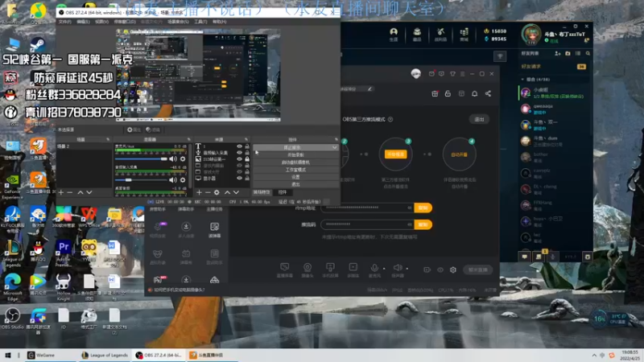Copy the rtmp地址 with the orange button
The image size is (644, 362).
tap(423, 208)
